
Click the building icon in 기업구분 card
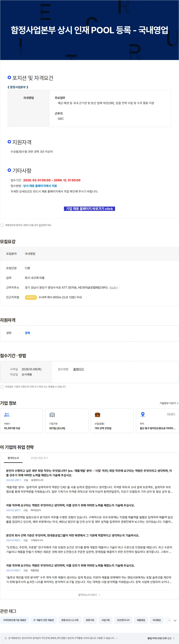click(52, 414)
